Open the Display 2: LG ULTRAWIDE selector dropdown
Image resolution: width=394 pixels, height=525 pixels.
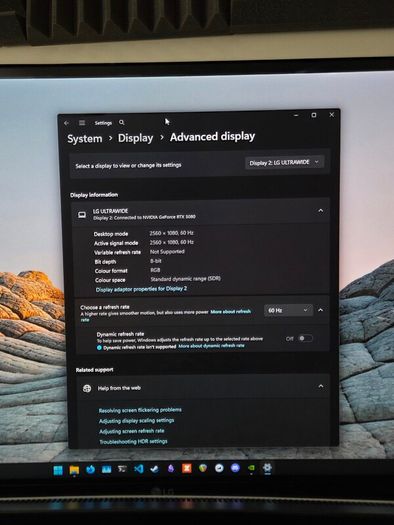pos(284,162)
